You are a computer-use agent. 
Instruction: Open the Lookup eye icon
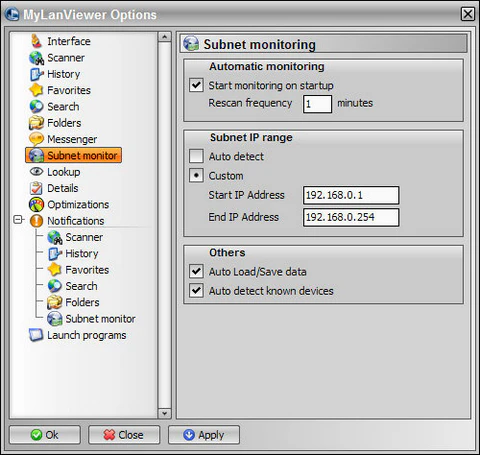[x=36, y=172]
